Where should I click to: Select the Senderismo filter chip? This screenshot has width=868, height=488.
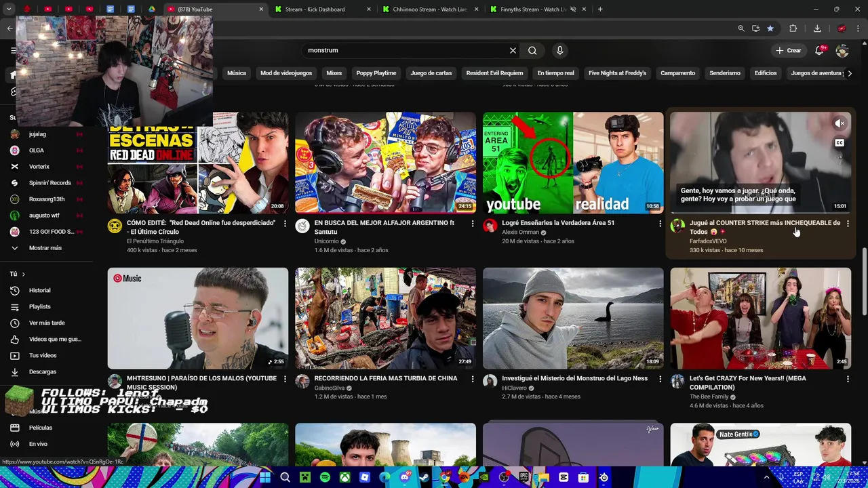725,73
